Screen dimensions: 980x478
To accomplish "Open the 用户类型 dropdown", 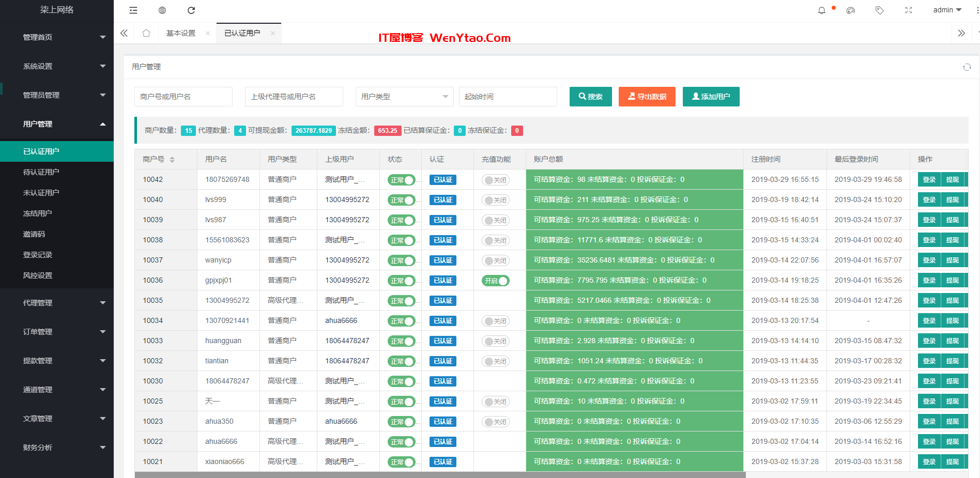I will pos(405,97).
